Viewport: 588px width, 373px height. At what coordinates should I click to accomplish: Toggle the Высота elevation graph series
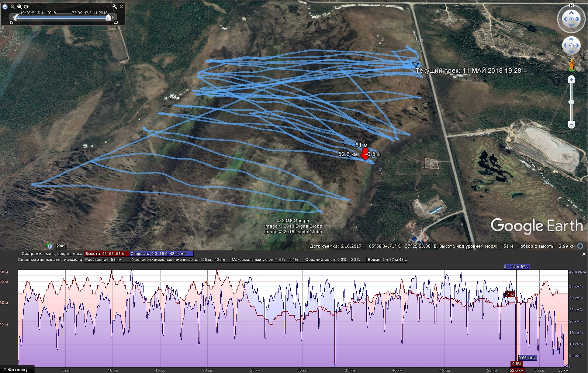(106, 254)
